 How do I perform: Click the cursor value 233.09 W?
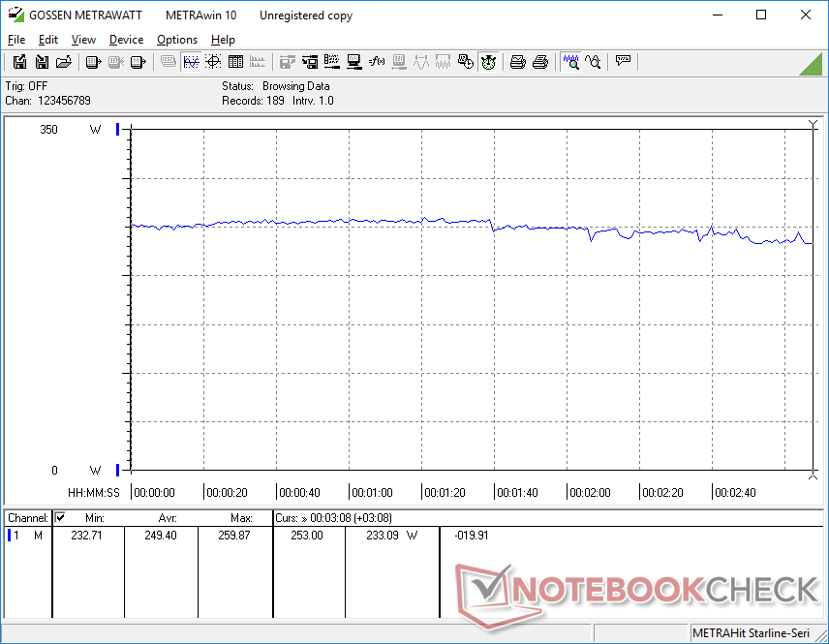tap(392, 536)
